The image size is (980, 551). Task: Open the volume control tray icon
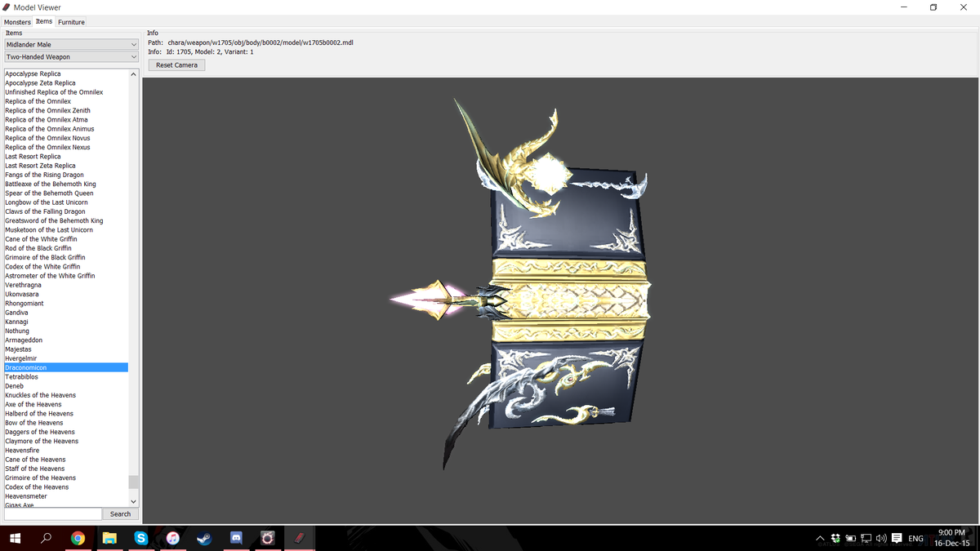click(x=880, y=539)
